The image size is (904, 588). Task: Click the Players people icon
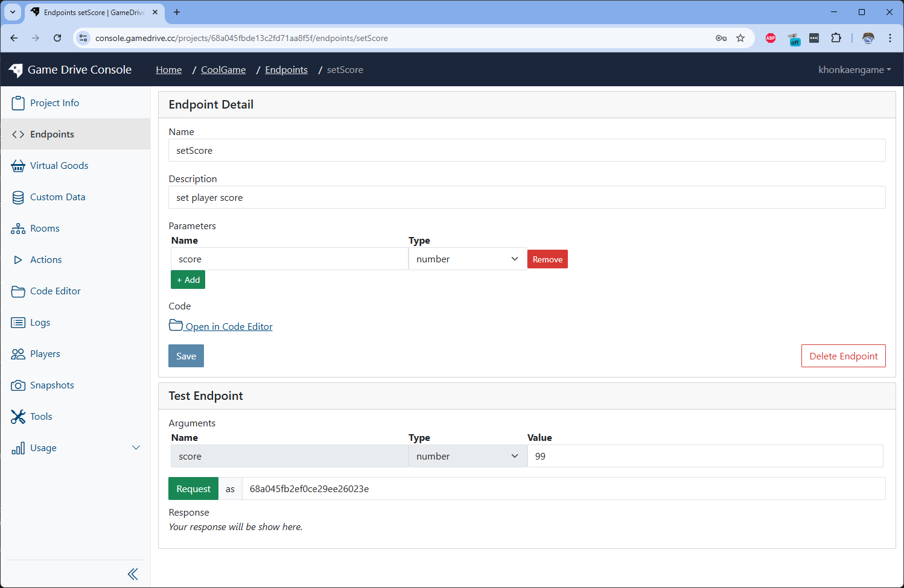[18, 354]
